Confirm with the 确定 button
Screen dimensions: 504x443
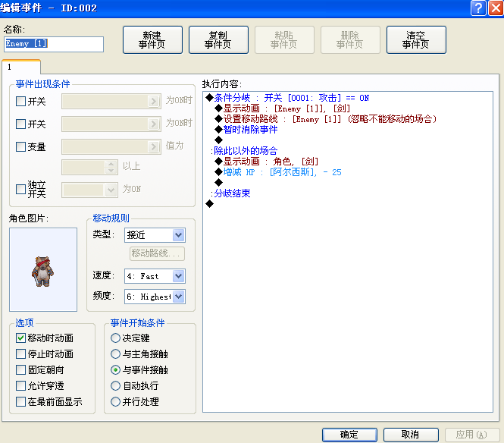pos(349,435)
